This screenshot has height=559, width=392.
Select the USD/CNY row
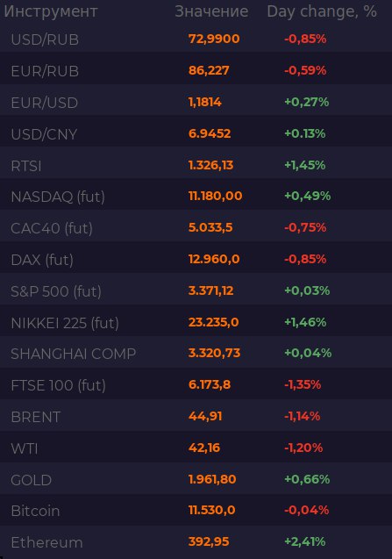[x=196, y=133]
